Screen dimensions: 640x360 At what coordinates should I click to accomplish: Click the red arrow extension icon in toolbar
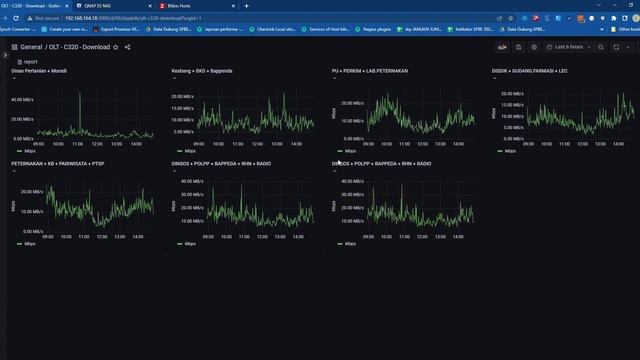536,18
